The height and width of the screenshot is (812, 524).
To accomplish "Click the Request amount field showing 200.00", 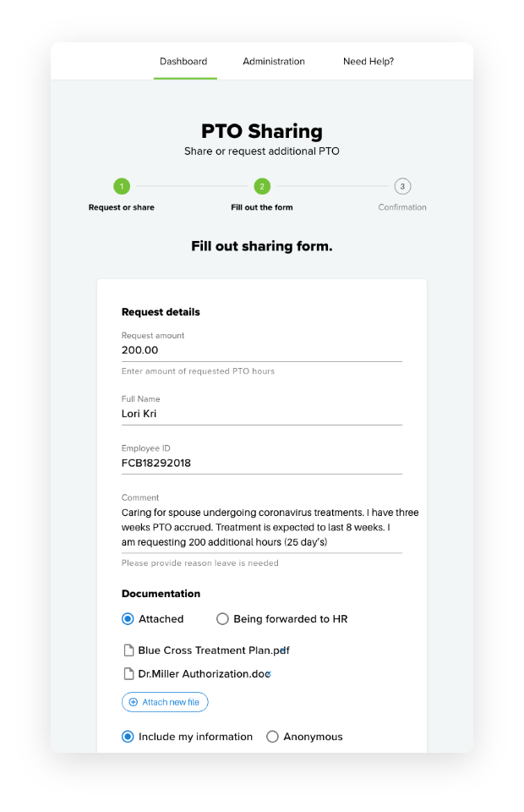I will pos(262,348).
